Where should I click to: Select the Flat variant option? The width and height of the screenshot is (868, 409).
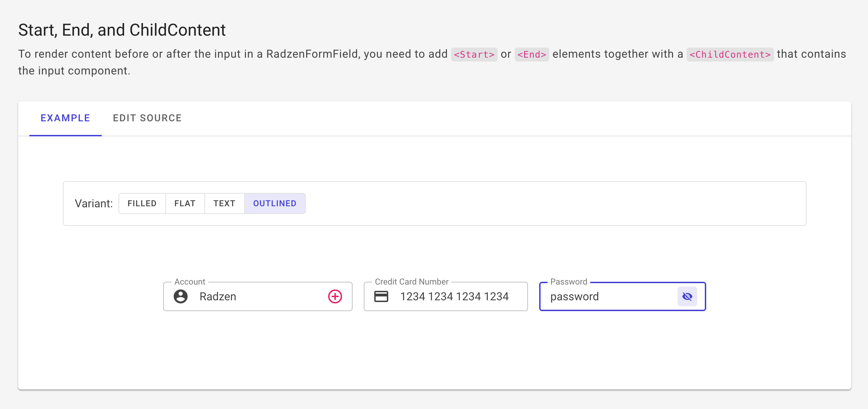coord(185,203)
